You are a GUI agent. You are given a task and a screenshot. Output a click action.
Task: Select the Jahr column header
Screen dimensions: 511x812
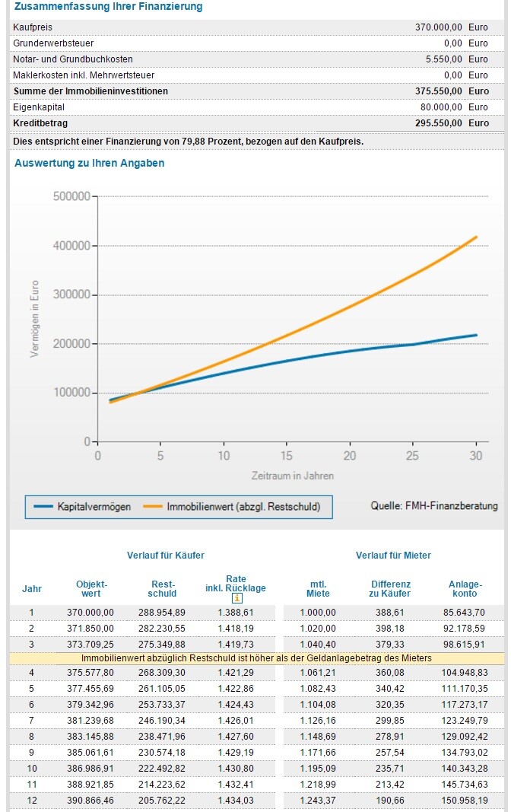pos(32,588)
